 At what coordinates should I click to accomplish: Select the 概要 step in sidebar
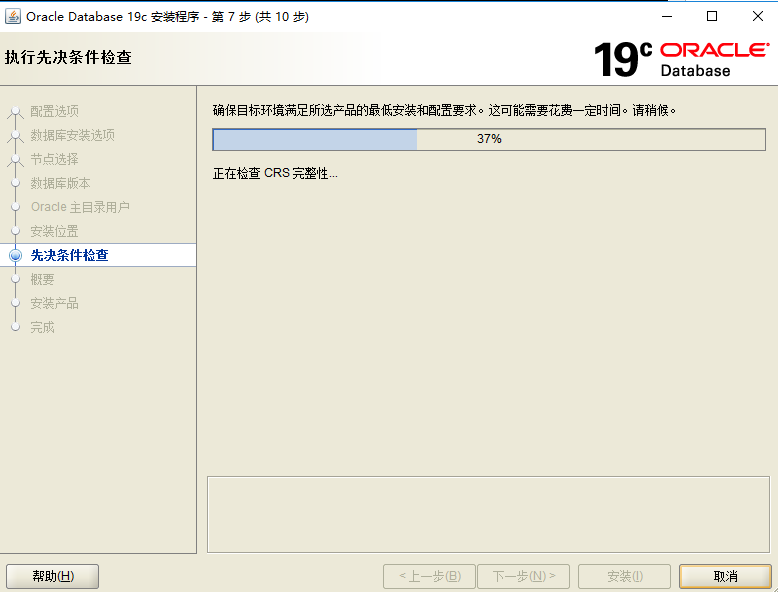point(42,279)
